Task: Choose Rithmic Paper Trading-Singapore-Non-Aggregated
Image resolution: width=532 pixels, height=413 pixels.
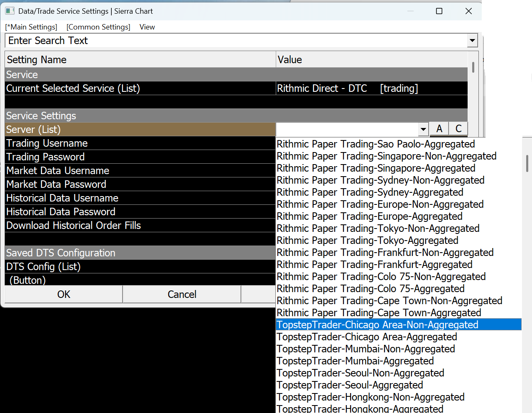Action: coord(399,156)
